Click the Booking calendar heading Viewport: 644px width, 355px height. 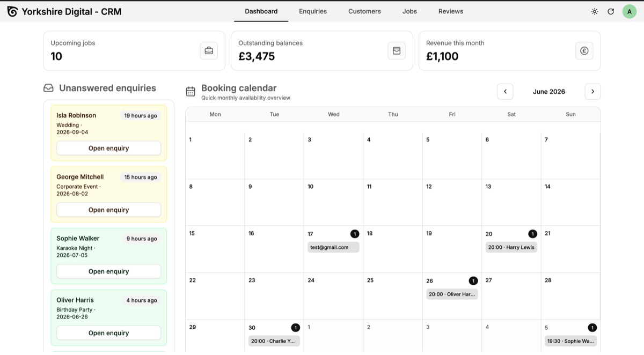pyautogui.click(x=239, y=88)
